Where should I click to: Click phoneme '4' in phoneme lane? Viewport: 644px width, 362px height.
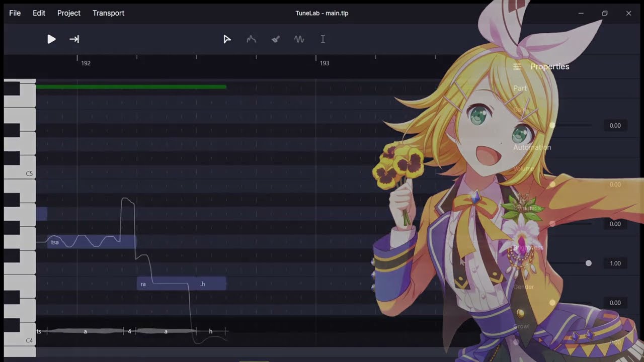(129, 331)
